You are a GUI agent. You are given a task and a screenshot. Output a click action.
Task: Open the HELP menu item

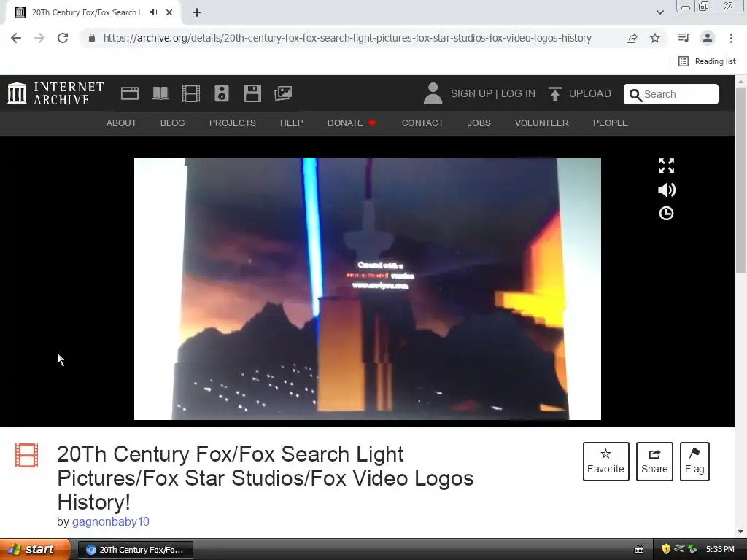292,122
